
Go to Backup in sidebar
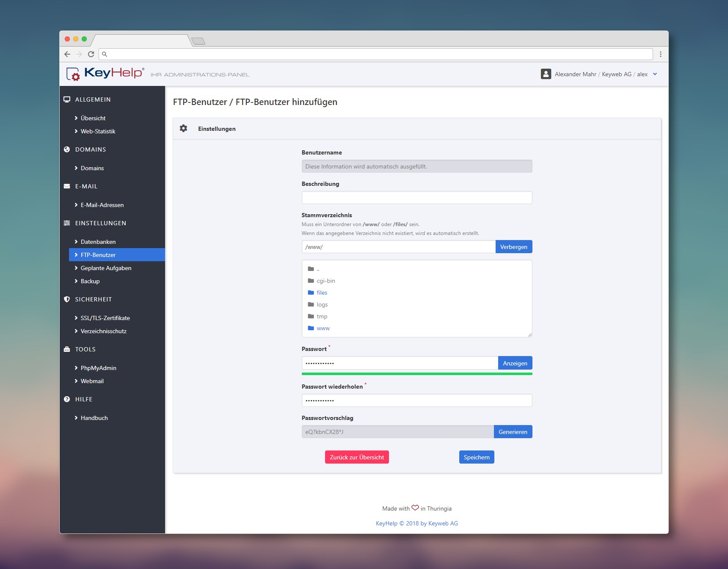click(90, 281)
